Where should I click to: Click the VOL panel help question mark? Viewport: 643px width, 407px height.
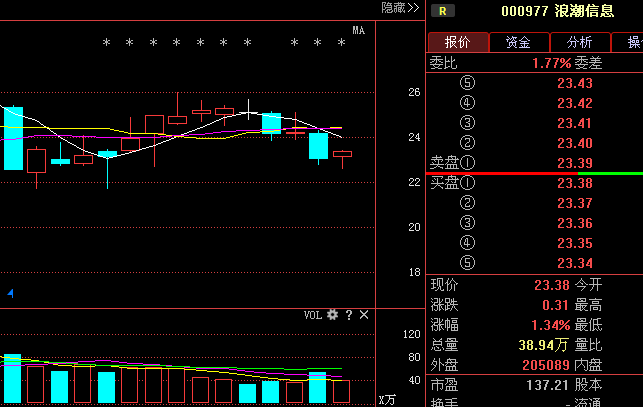click(349, 315)
